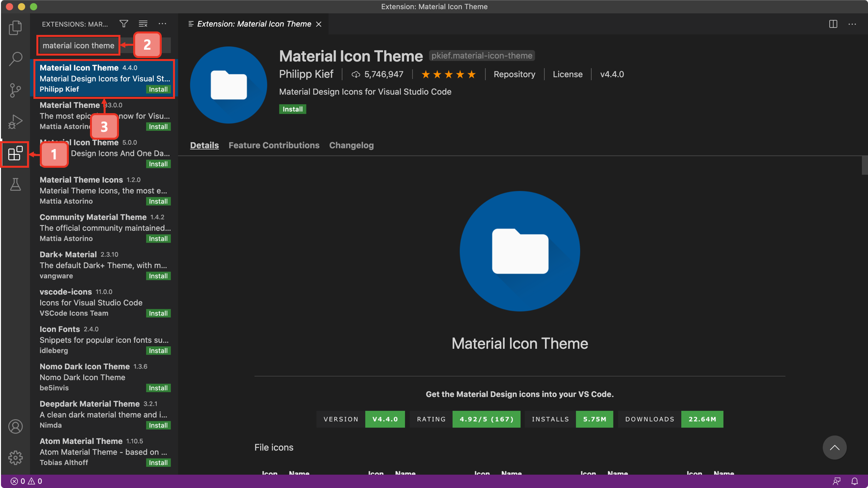Open the Extensions view icon
This screenshot has height=488, width=868.
pos(15,153)
